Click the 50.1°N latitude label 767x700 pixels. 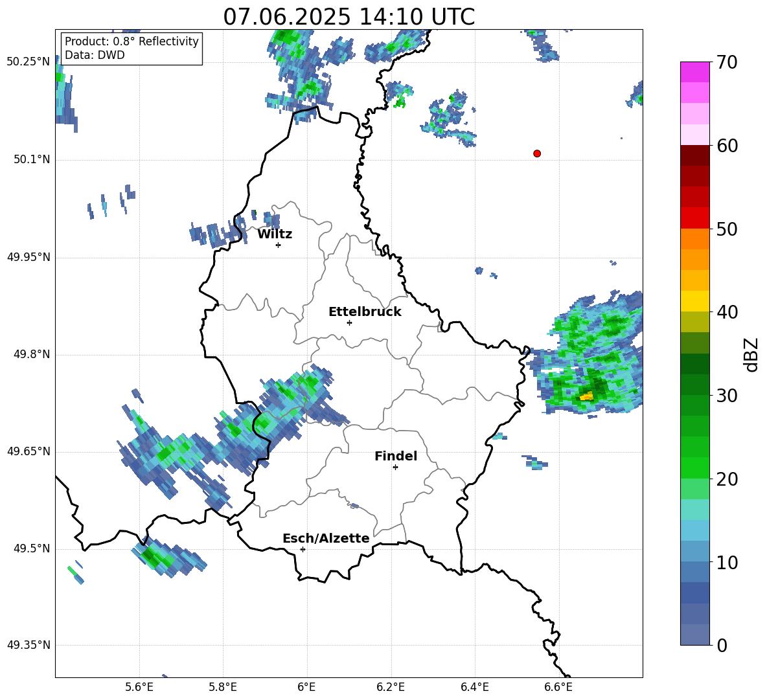coord(32,160)
